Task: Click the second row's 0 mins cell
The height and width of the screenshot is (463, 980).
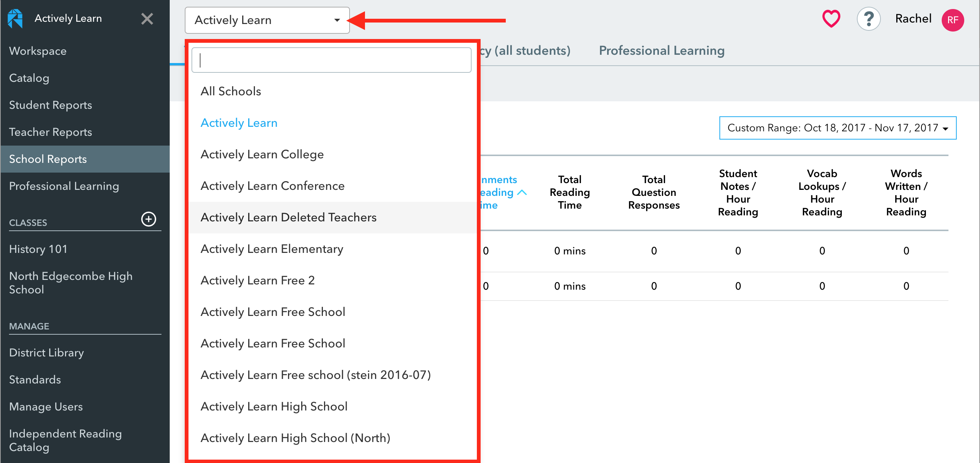Action: pyautogui.click(x=570, y=286)
